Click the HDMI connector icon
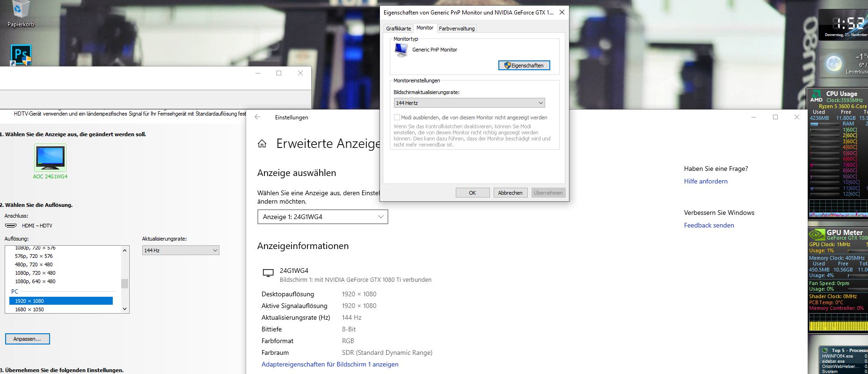This screenshot has width=868, height=374. tap(11, 226)
